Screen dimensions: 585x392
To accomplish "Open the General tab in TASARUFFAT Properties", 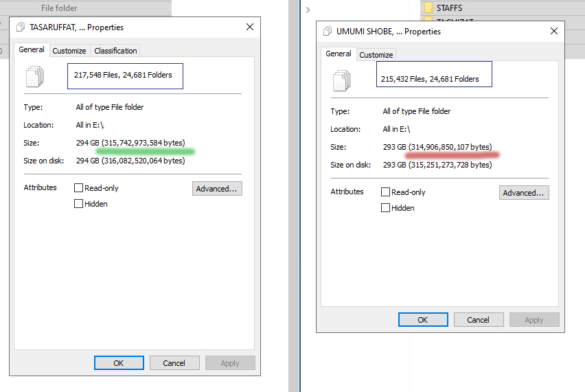I will [32, 49].
